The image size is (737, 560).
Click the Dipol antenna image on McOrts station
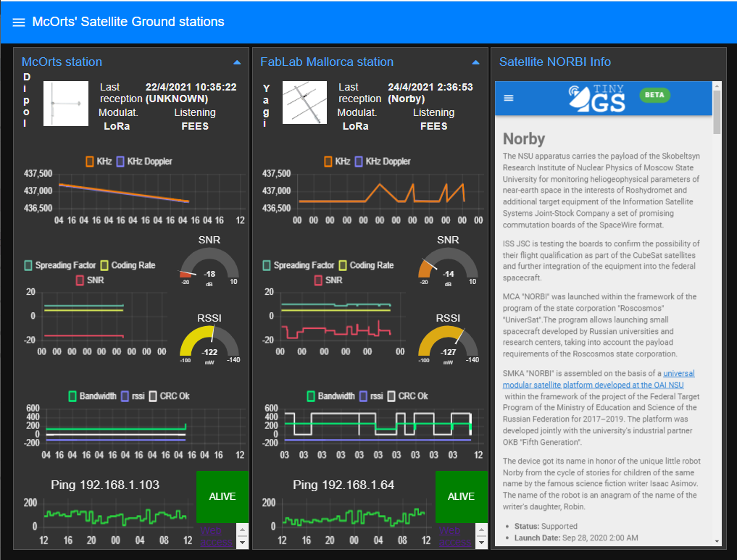(x=65, y=103)
